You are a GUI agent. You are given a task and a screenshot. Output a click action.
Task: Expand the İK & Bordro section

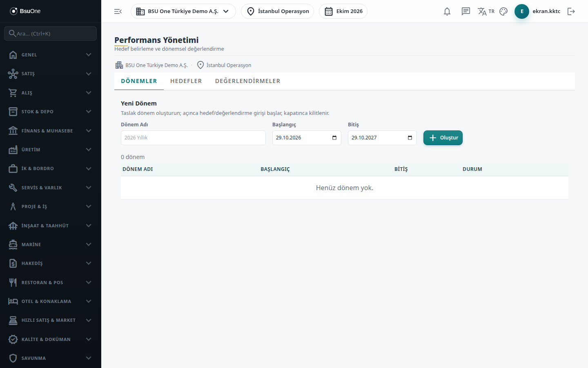point(51,168)
